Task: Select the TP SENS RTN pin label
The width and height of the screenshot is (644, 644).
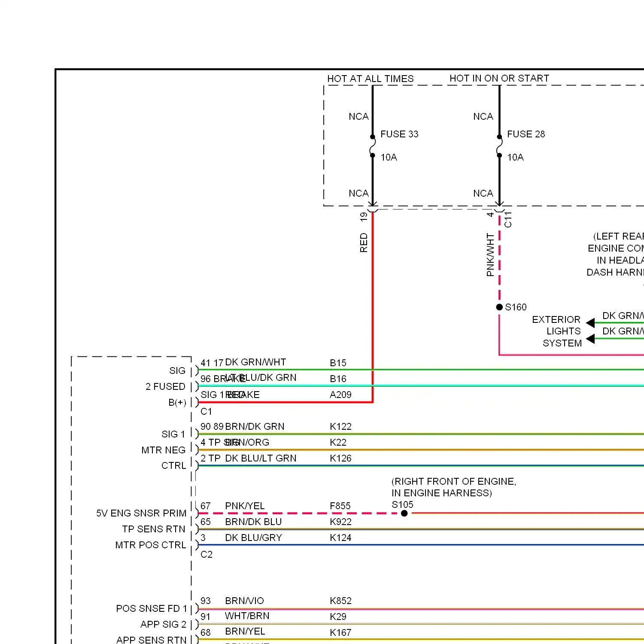Action: click(x=154, y=529)
